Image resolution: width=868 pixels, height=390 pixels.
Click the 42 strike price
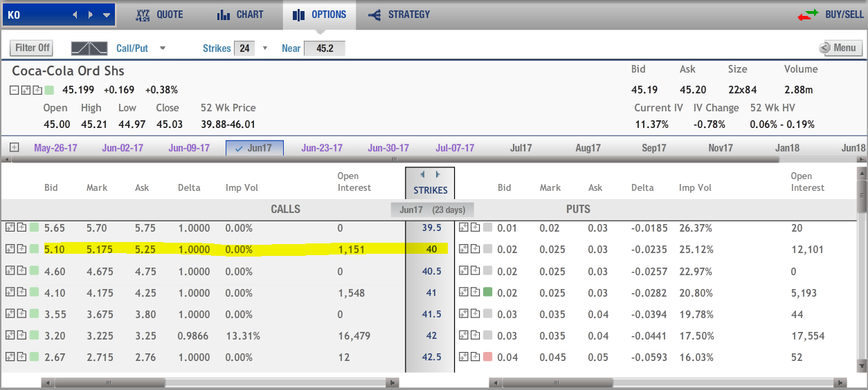click(x=431, y=335)
